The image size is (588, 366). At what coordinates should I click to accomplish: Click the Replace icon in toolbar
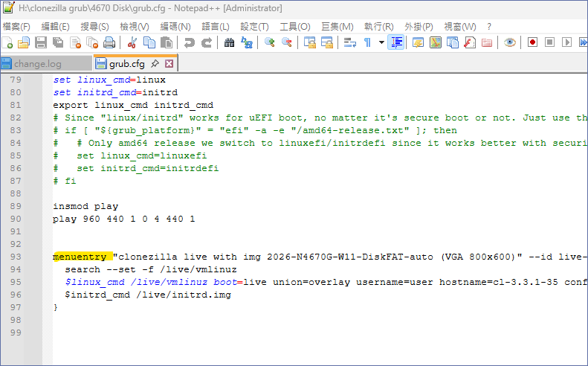coord(246,42)
